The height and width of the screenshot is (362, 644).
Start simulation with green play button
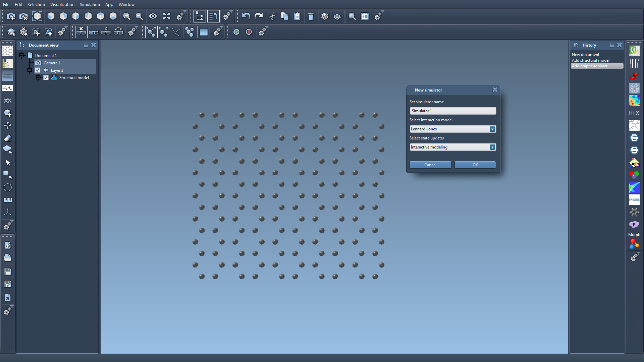236,32
